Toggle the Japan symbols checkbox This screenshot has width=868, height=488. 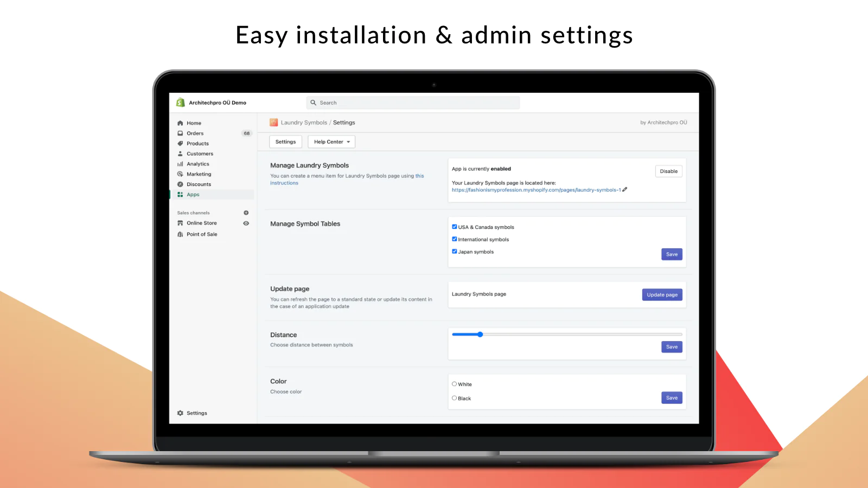[455, 251]
